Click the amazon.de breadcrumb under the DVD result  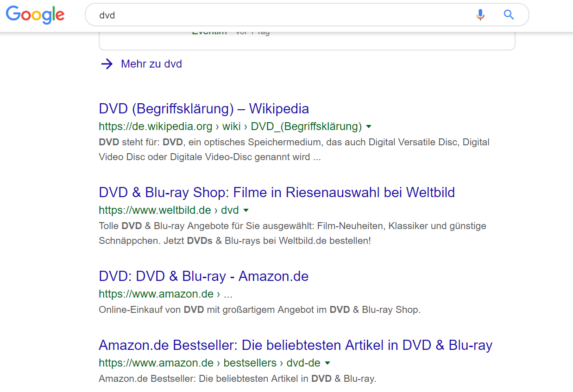coord(155,293)
